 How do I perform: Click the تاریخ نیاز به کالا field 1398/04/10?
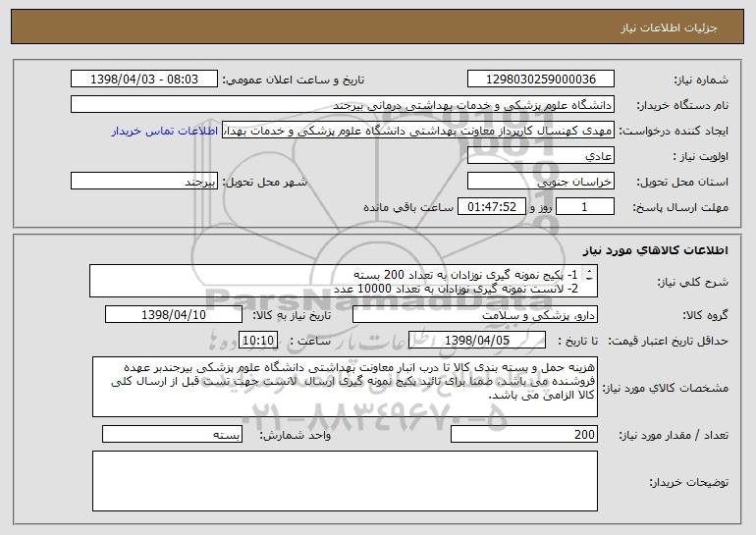tap(174, 315)
